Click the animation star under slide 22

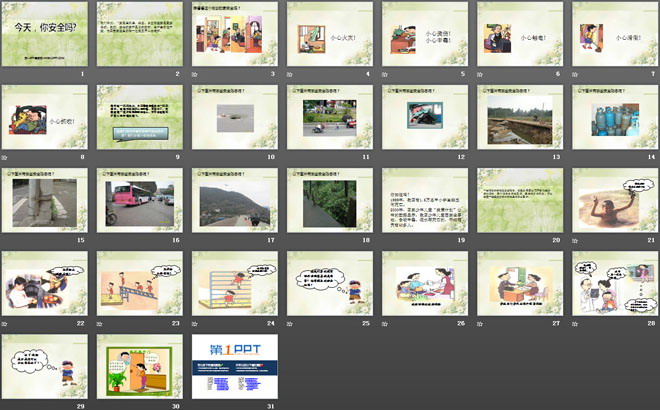[x=4, y=324]
